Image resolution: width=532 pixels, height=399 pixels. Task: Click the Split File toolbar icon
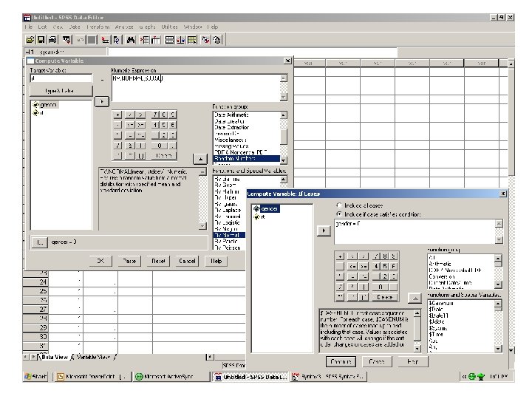(x=169, y=40)
